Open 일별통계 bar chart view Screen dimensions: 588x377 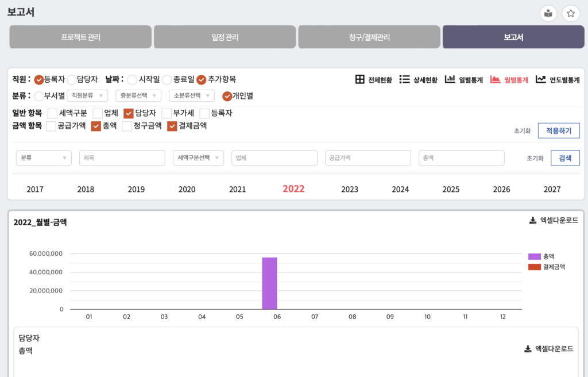(450, 80)
